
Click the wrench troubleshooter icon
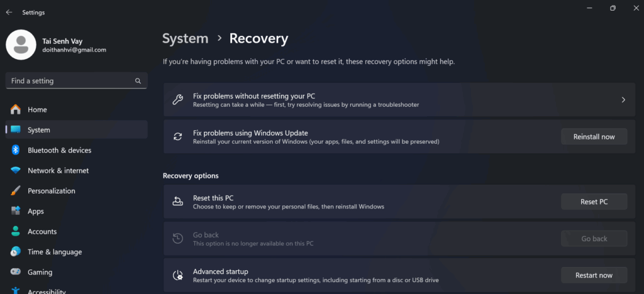177,100
